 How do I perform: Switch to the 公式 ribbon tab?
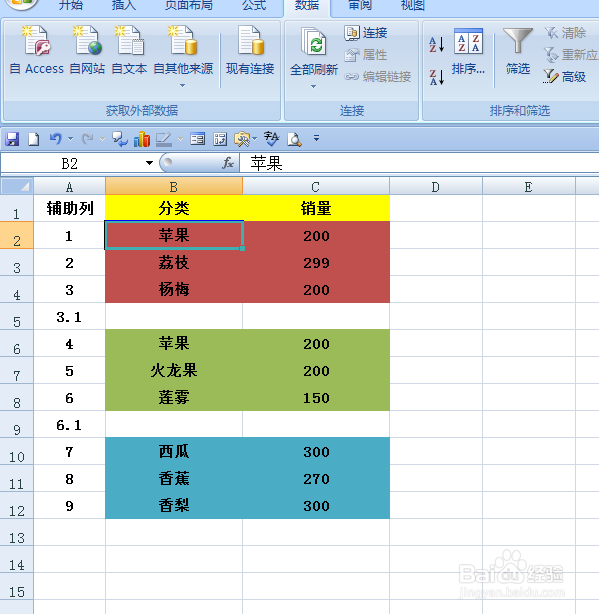(x=254, y=5)
